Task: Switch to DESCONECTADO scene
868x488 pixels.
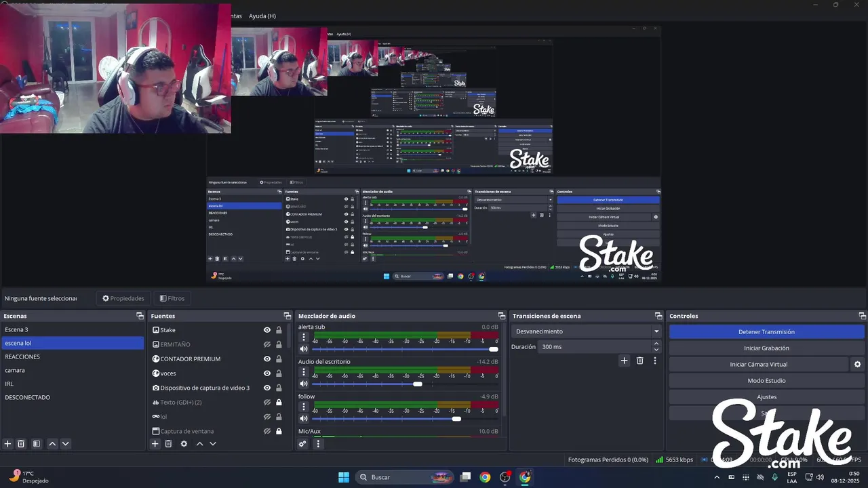Action: tap(72, 397)
